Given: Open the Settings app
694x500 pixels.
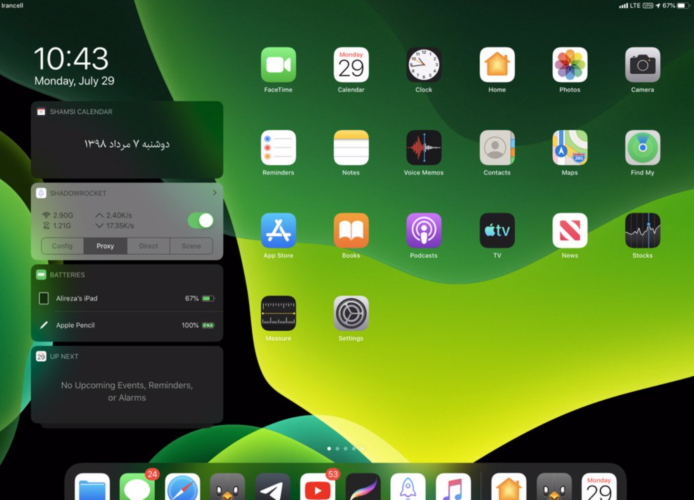Looking at the screenshot, I should pyautogui.click(x=351, y=313).
